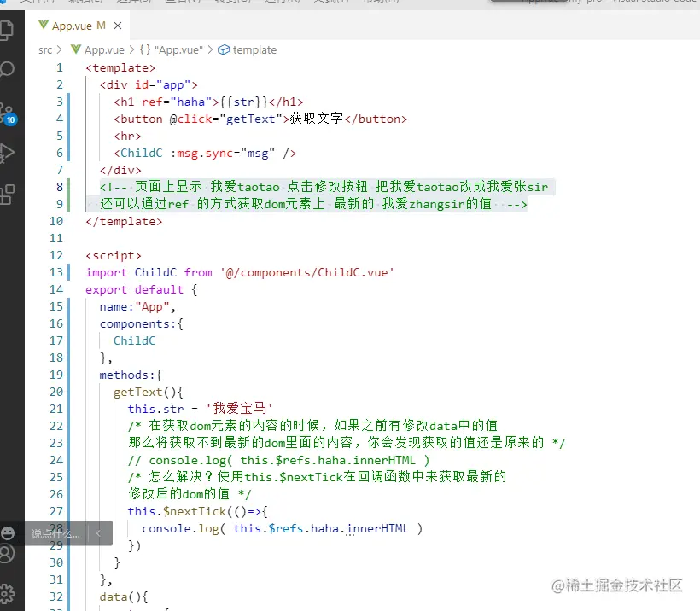
Task: Open Source Control with the 10 badge
Action: 8,114
